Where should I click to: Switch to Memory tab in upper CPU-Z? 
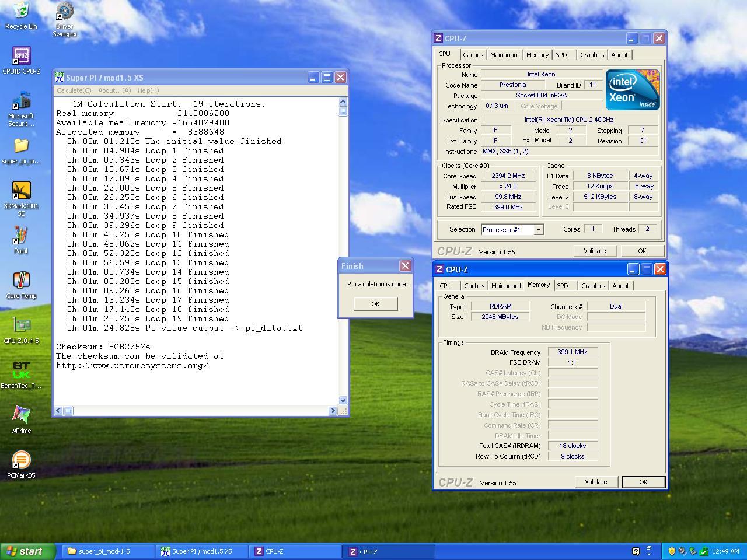537,55
